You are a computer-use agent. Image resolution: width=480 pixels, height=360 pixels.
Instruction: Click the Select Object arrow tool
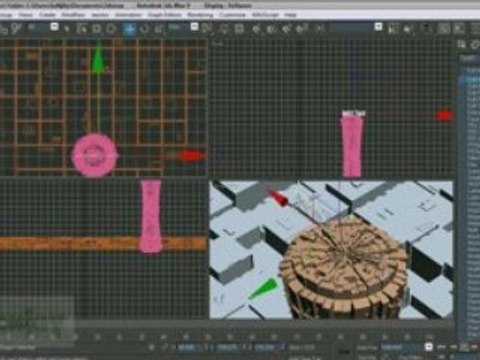click(x=67, y=29)
